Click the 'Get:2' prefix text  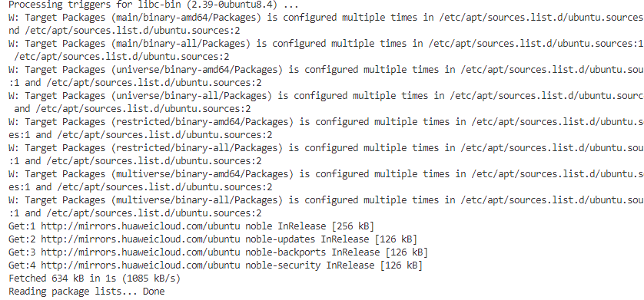(x=22, y=239)
